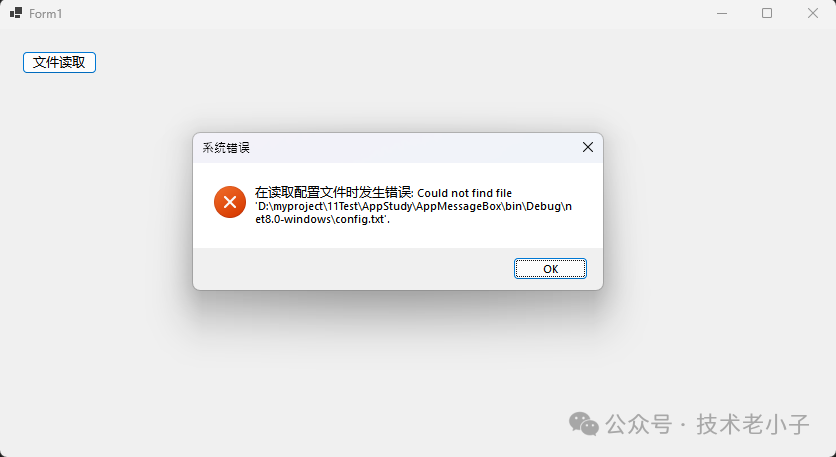
Task: Minimize the Form1 window
Action: tap(722, 13)
